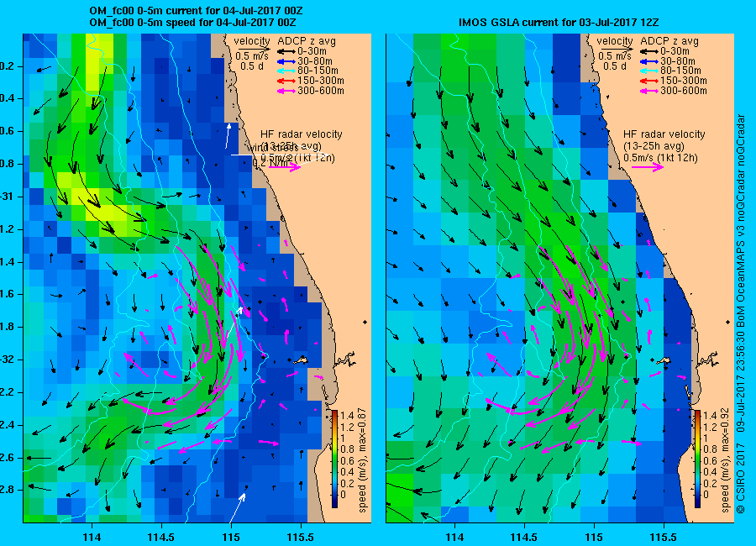756x546 pixels.
Task: Click the magenta 300-600m arrow in right legend
Action: tap(649, 91)
